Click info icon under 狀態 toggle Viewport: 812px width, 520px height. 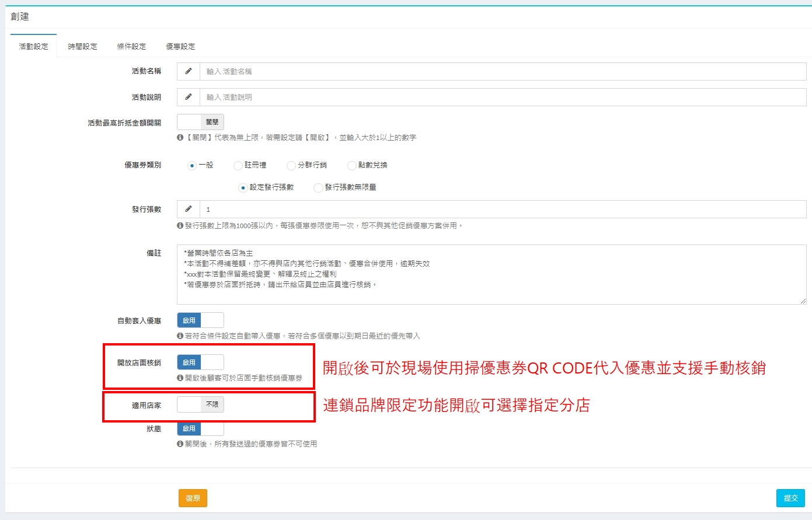click(x=180, y=444)
